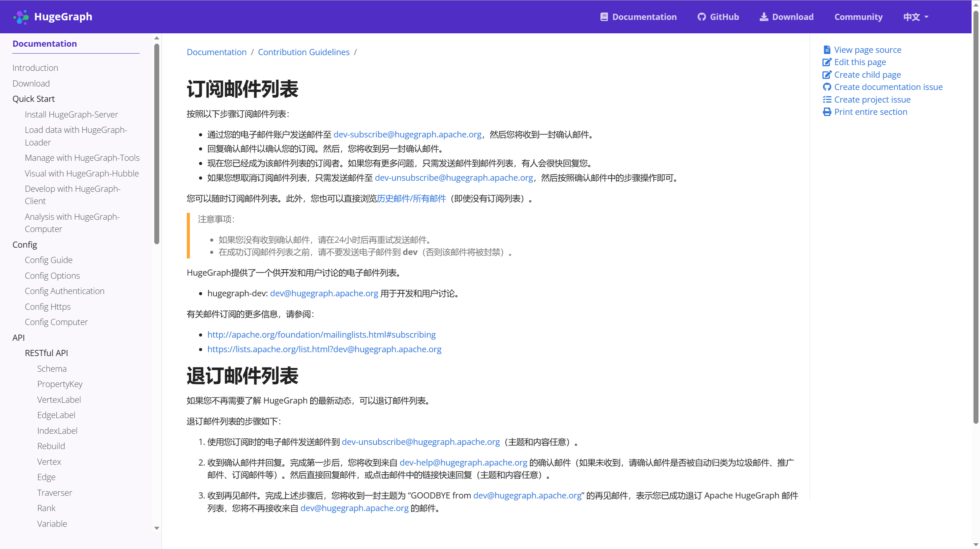The height and width of the screenshot is (549, 980).
Task: Click the Create project issue list icon
Action: pos(827,100)
